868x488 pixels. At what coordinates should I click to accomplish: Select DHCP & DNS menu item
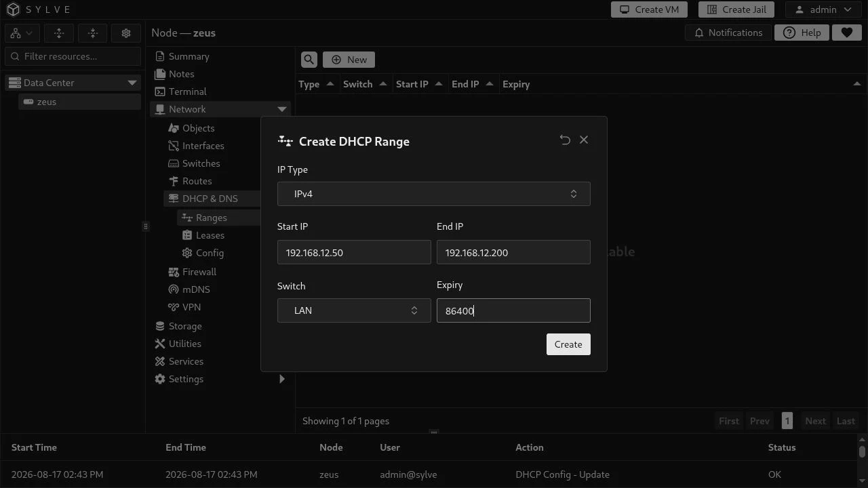pos(210,199)
